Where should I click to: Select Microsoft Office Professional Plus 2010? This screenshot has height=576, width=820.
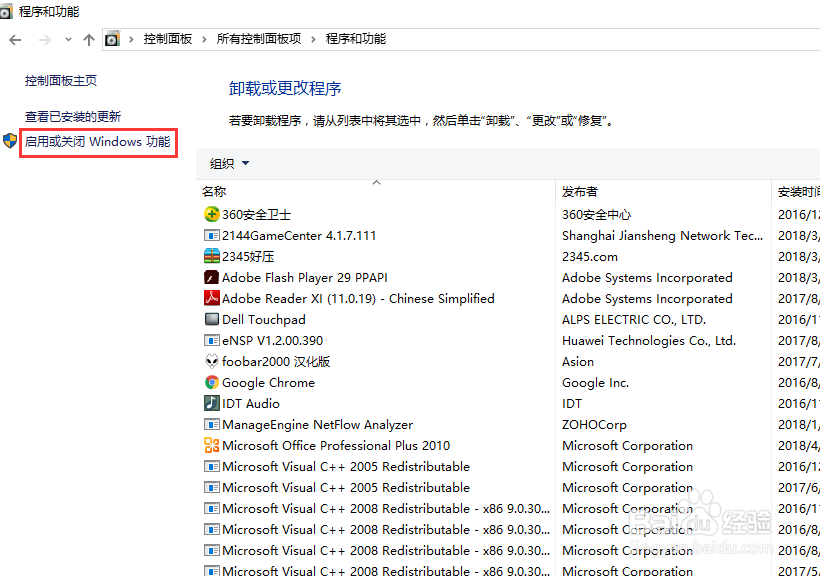(336, 445)
